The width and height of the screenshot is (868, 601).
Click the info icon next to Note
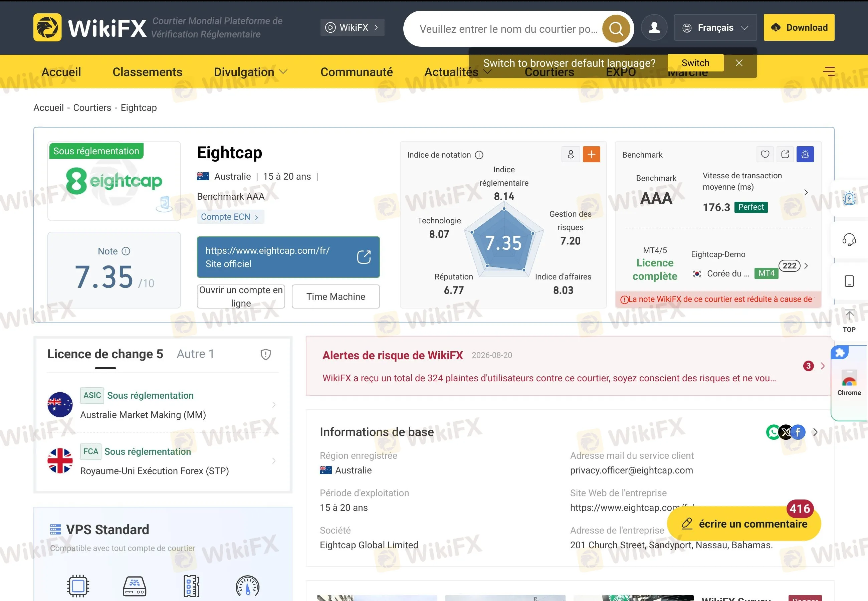tap(126, 251)
